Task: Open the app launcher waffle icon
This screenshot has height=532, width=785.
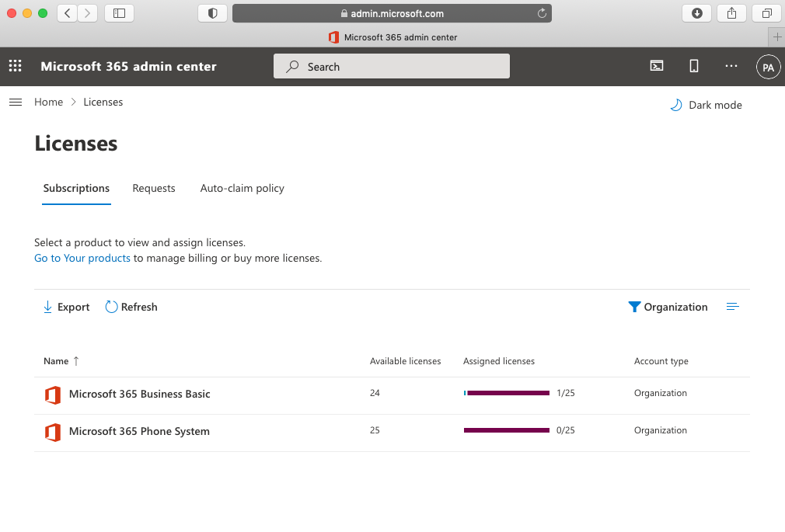Action: click(x=15, y=67)
